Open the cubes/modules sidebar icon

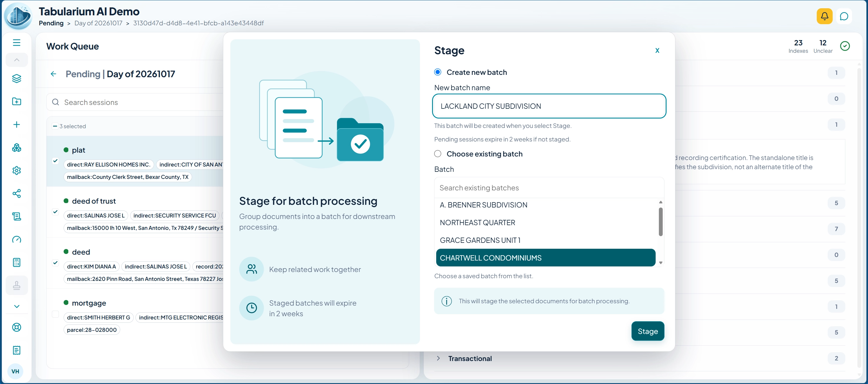[x=16, y=147]
